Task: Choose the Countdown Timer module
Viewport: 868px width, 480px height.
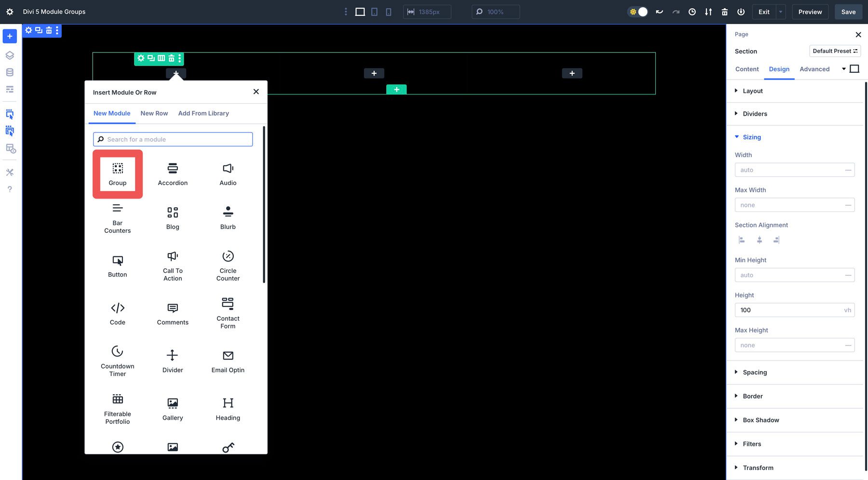Action: click(x=117, y=360)
